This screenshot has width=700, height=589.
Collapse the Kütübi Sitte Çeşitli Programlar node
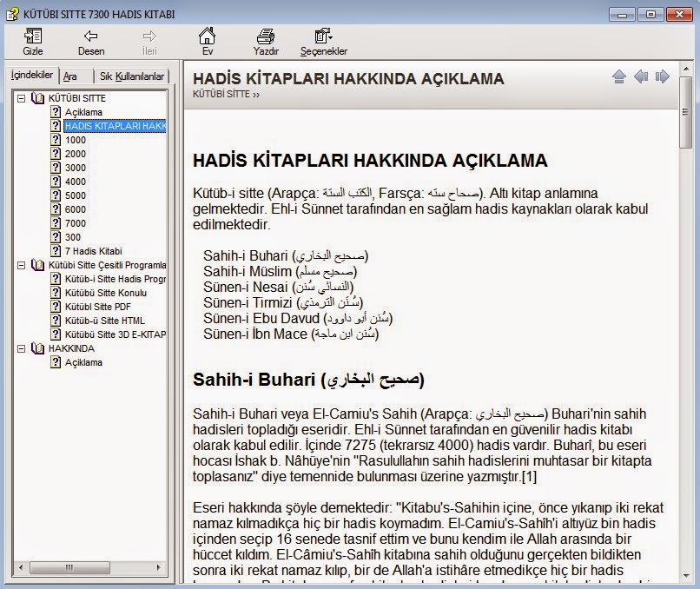(21, 265)
